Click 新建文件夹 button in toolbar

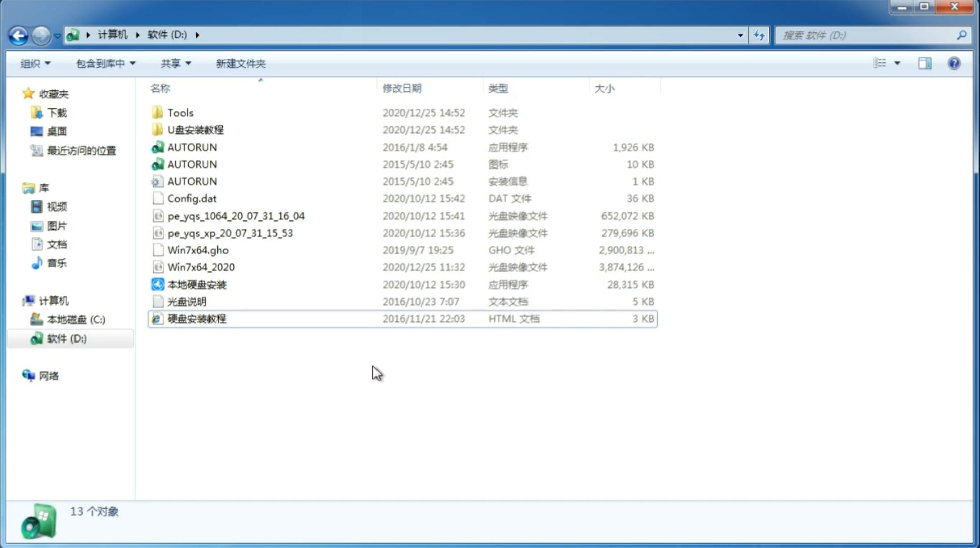[x=240, y=63]
